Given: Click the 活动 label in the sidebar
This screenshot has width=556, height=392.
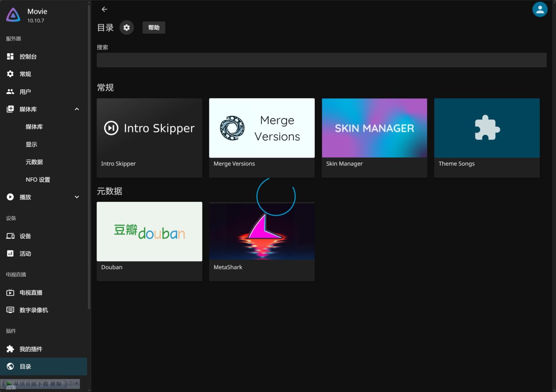Looking at the screenshot, I should click(x=25, y=254).
